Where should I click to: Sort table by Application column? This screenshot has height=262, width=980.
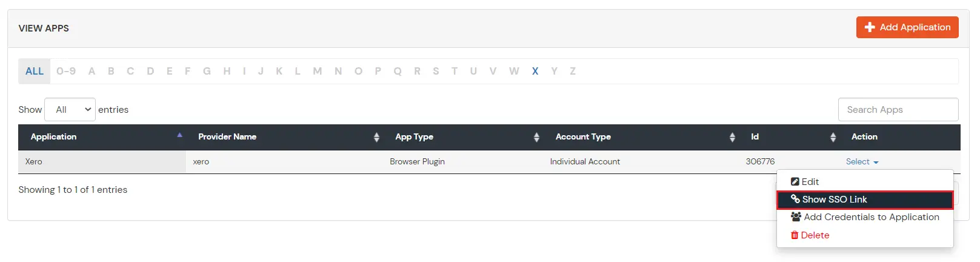(x=102, y=137)
